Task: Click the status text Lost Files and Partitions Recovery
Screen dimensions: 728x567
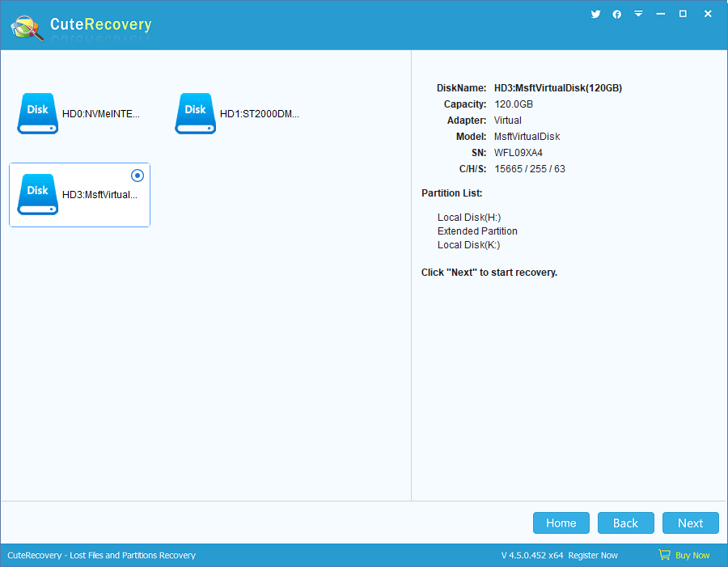Action: [x=133, y=556]
